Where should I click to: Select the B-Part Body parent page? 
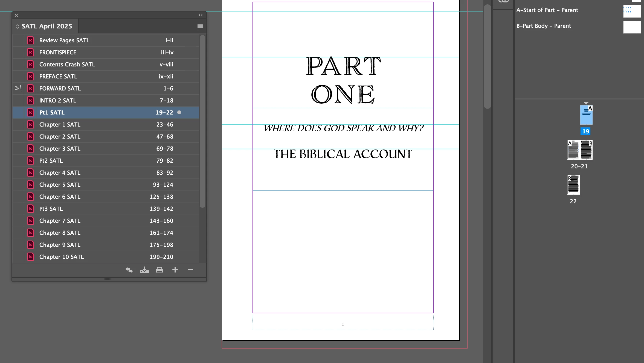(x=544, y=26)
